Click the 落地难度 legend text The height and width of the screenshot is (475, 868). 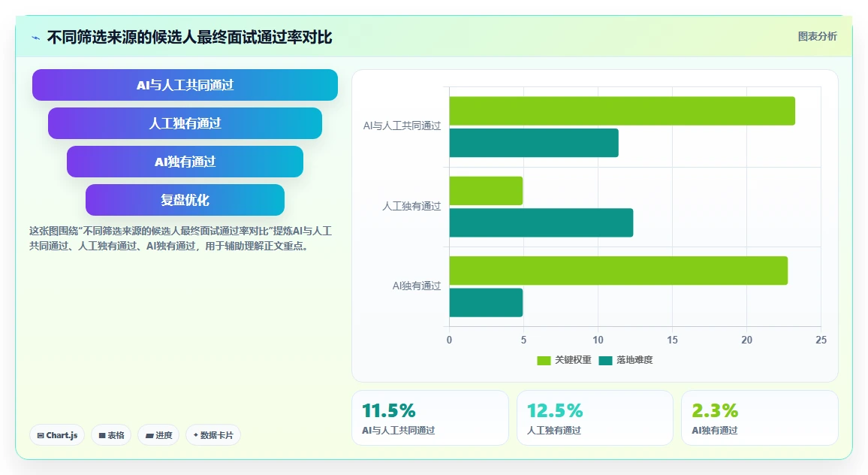pos(634,360)
